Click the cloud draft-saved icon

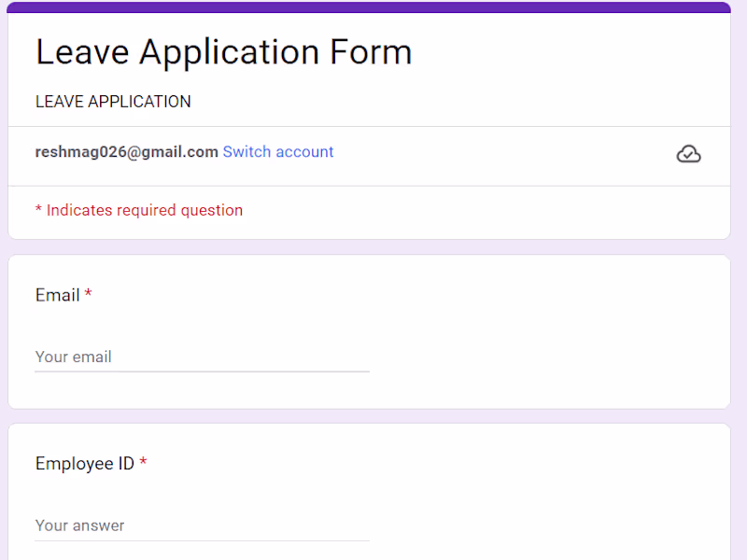[688, 154]
